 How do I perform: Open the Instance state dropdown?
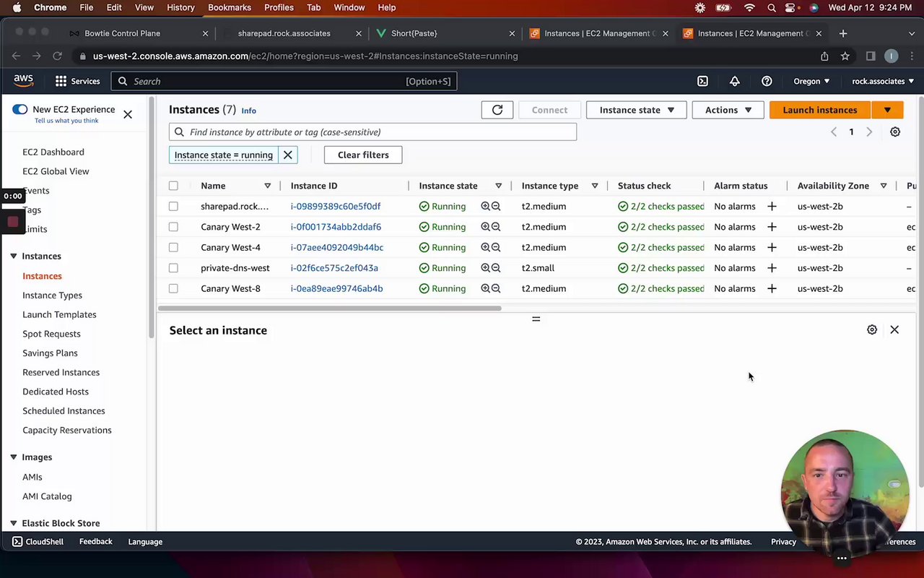click(x=636, y=110)
